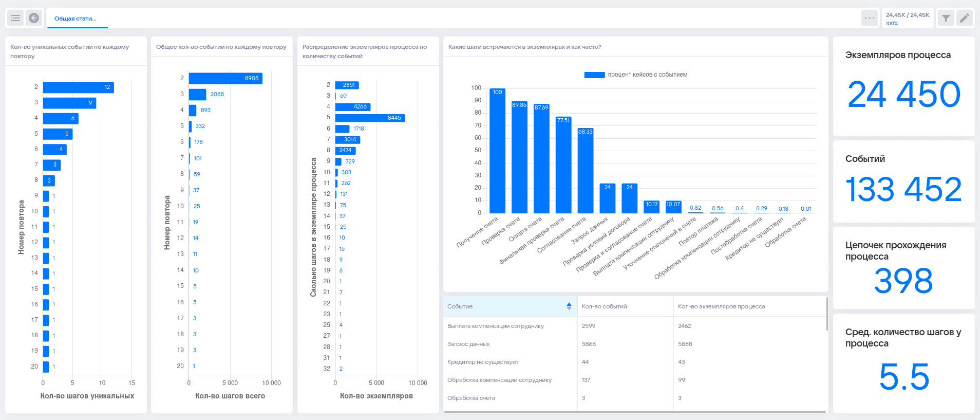Open the hamburger menu in the top bar

pos(15,18)
